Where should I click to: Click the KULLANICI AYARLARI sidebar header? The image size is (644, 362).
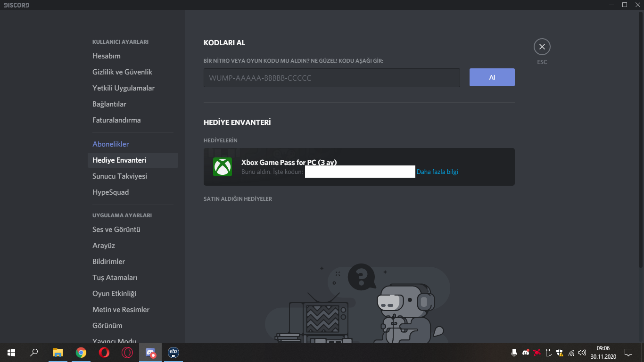[121, 42]
